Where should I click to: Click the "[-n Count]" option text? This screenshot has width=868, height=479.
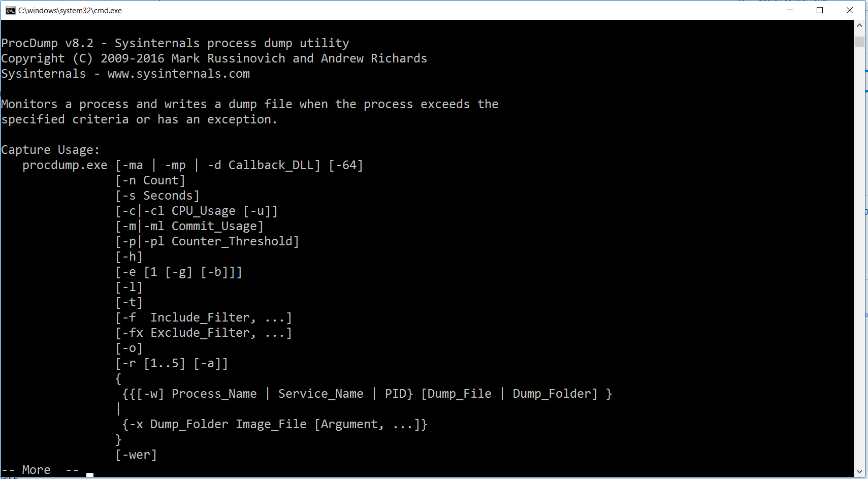[150, 180]
